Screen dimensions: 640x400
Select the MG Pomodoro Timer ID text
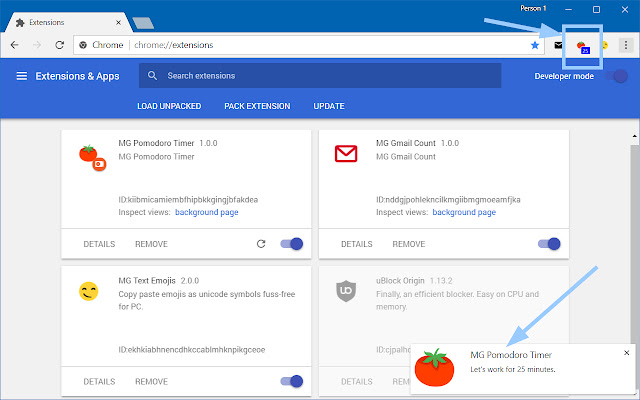[x=188, y=200]
